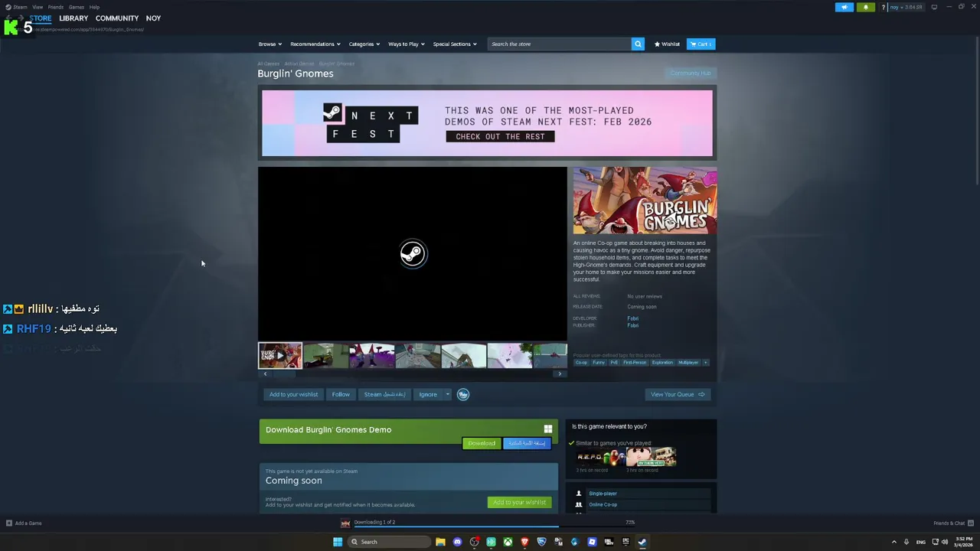Open the Steam menu
This screenshot has height=551, width=980.
[16, 7]
